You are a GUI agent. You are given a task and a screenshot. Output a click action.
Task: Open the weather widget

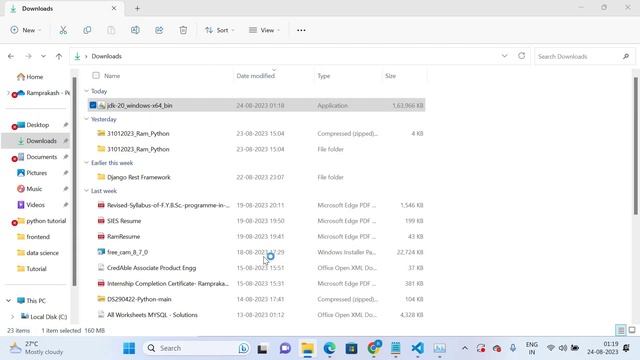coord(36,348)
